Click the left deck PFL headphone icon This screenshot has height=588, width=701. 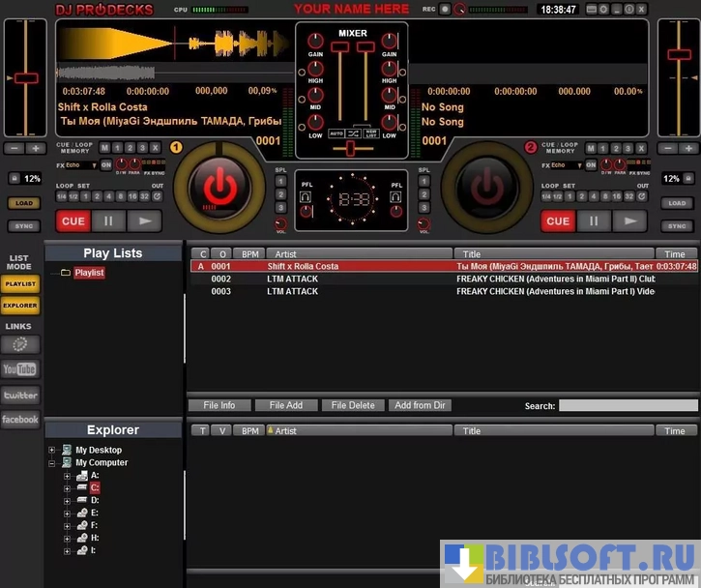[x=305, y=196]
